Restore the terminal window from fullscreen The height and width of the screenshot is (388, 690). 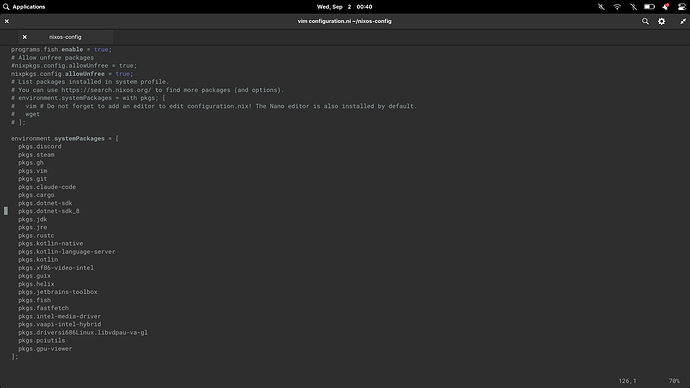tap(683, 21)
